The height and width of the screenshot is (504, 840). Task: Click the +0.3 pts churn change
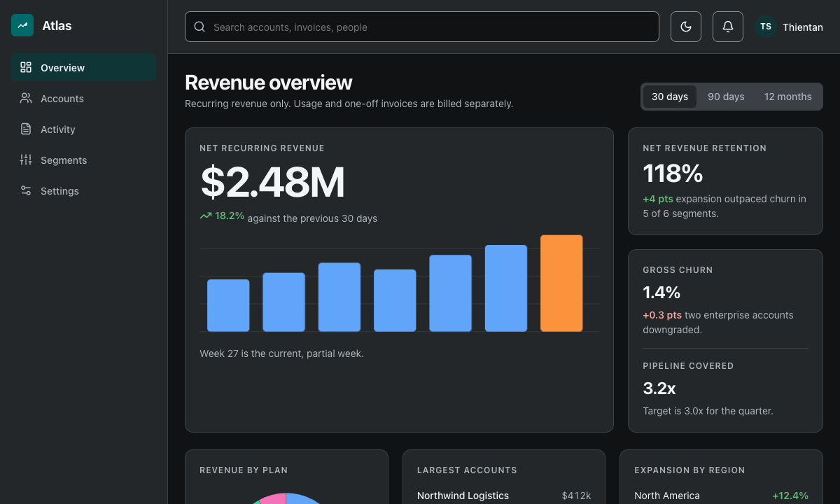coord(662,315)
